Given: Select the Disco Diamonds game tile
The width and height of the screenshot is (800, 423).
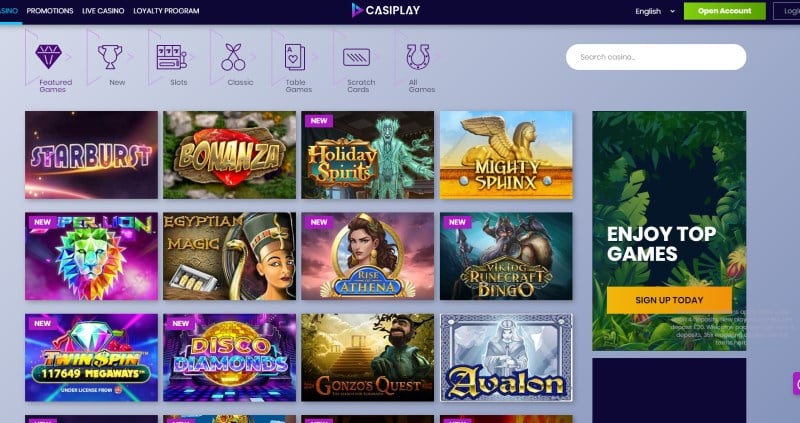Looking at the screenshot, I should tap(230, 357).
